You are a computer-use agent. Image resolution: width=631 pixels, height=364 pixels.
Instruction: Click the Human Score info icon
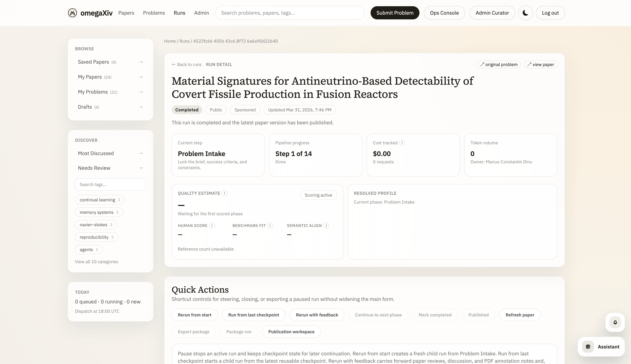(x=212, y=225)
